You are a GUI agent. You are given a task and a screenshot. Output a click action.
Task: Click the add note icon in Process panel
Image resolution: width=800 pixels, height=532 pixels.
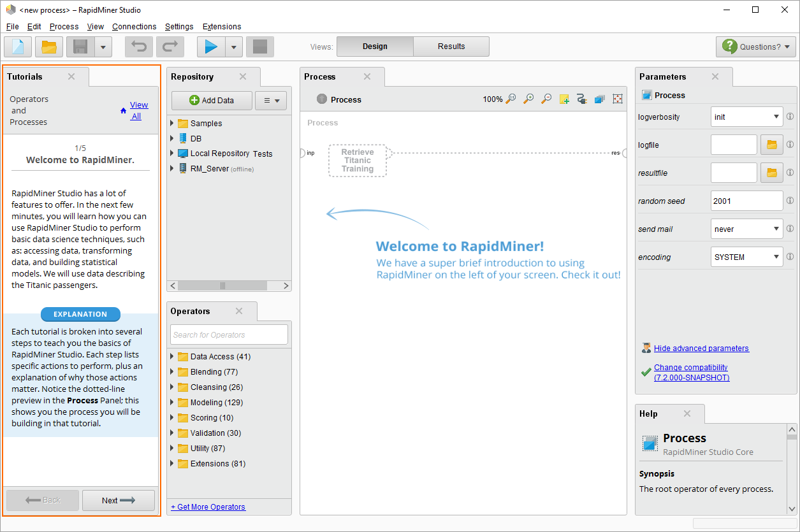564,99
